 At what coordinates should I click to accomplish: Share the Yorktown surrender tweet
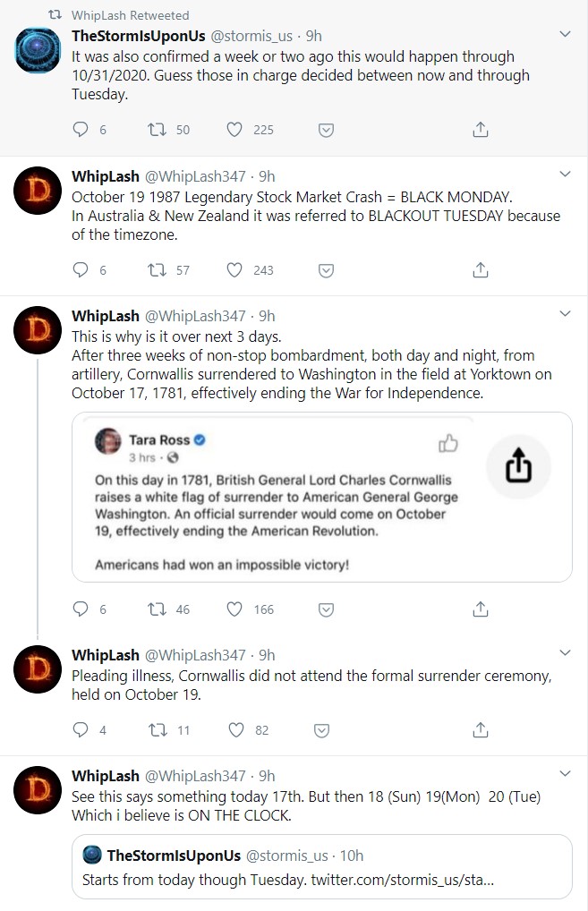click(481, 609)
